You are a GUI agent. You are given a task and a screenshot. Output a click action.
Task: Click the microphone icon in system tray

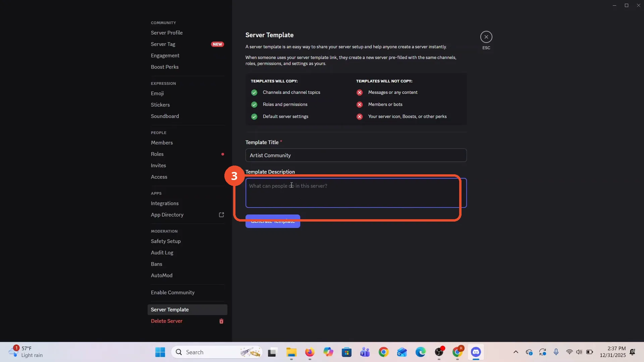(x=556, y=352)
